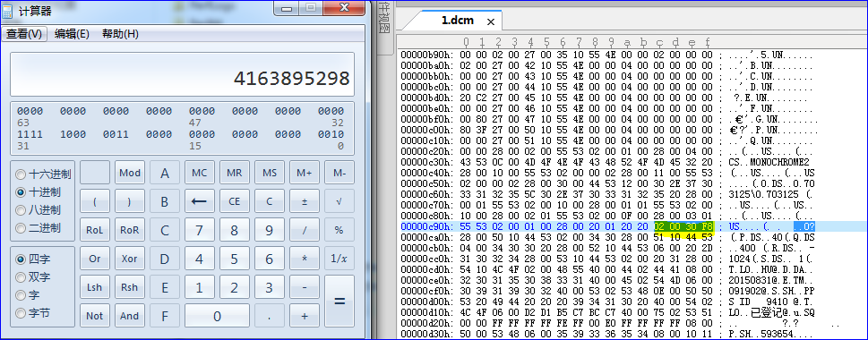The height and width of the screenshot is (340, 868).
Task: Click the hex digit C key
Action: [165, 229]
